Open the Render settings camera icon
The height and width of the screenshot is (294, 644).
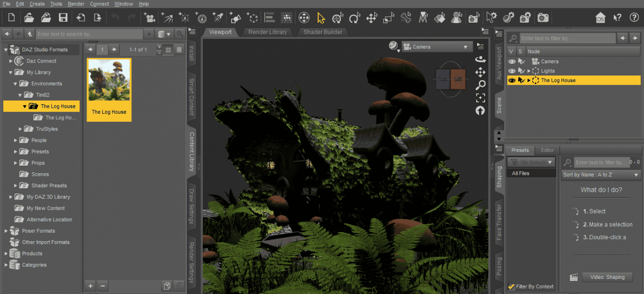tap(525, 18)
